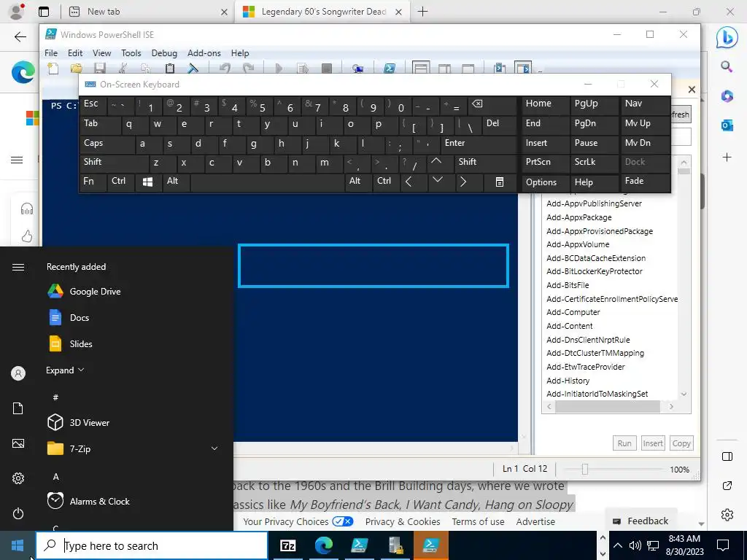Click the Start PowerShell.exe icon
Viewport: 747px width, 560px height.
(x=390, y=69)
